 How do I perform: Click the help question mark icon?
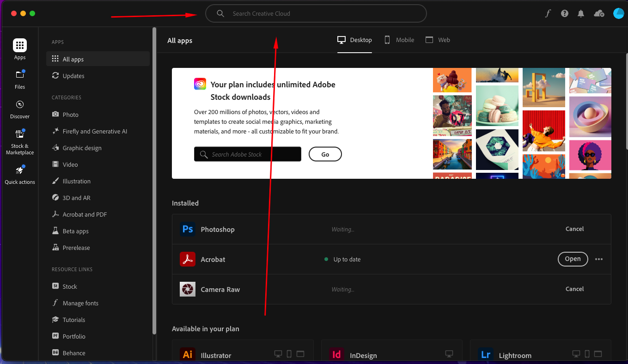pos(565,13)
